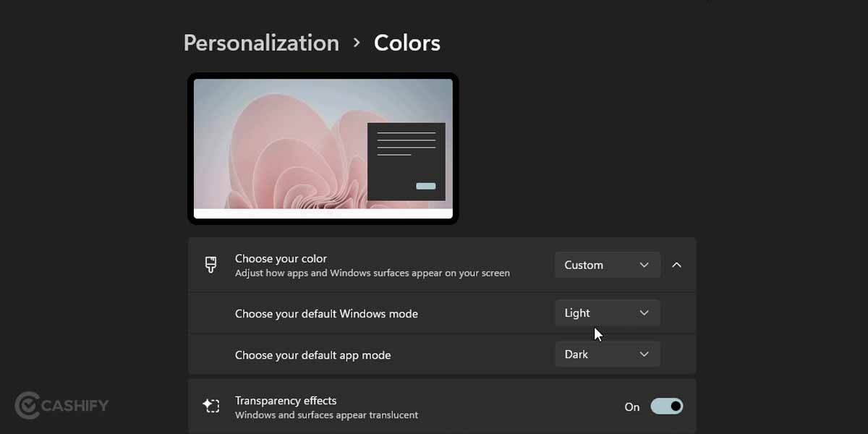Click the paintbrush icon beside Choose your color
The height and width of the screenshot is (434, 868).
[210, 265]
